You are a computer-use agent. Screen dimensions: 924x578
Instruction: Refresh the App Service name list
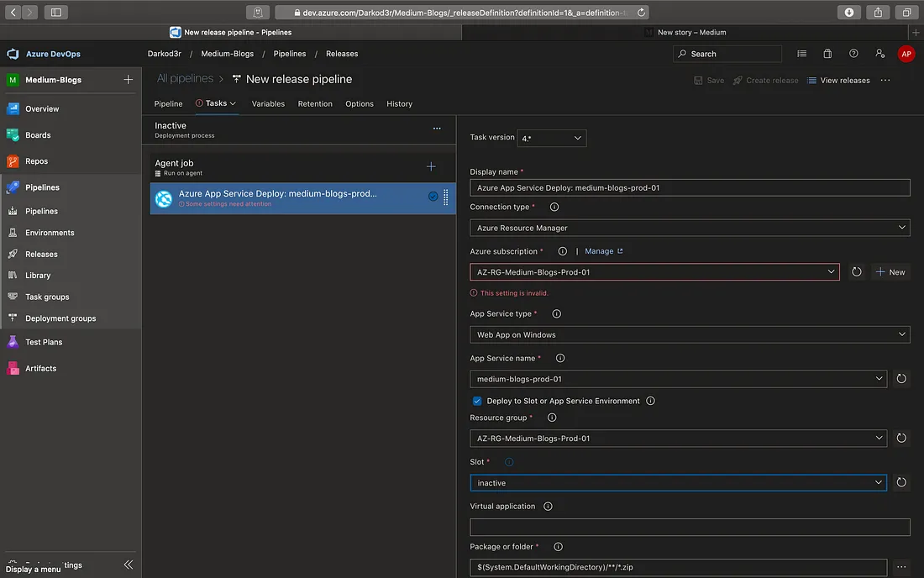[x=901, y=379]
